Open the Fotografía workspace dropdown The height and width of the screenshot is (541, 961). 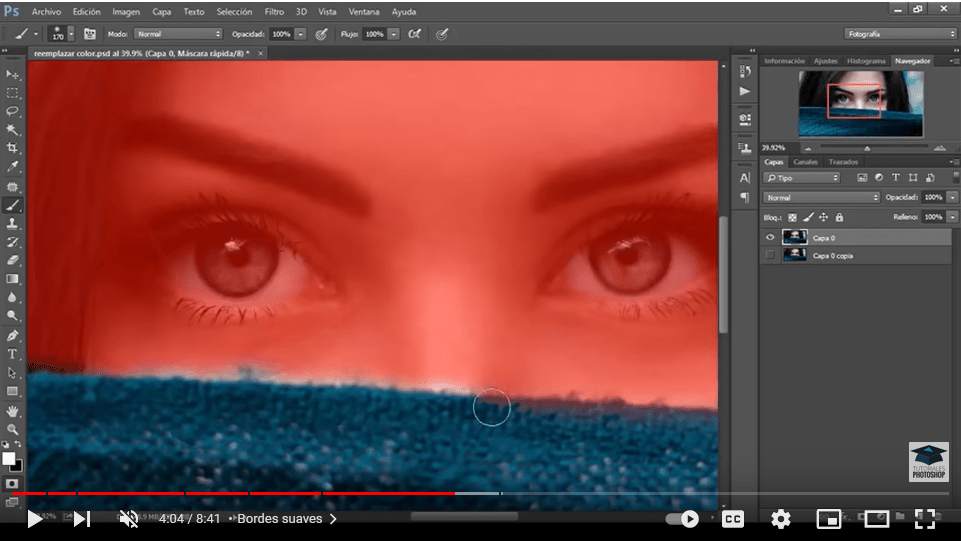(x=900, y=33)
